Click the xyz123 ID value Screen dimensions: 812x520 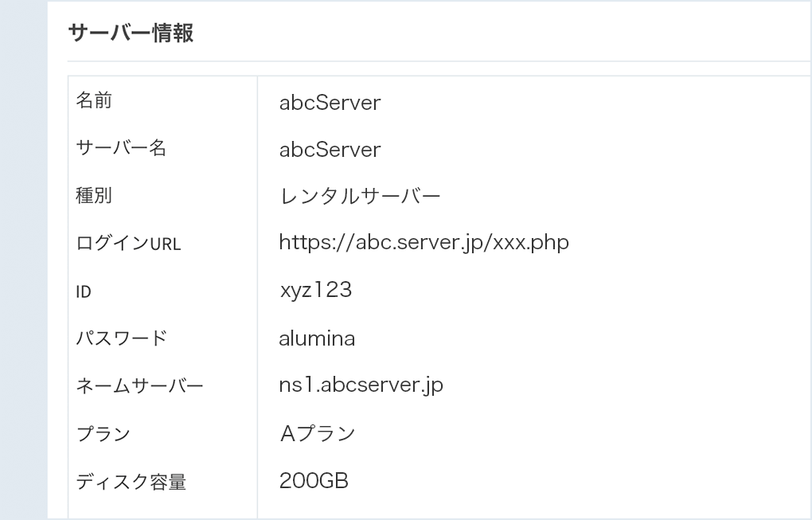(x=315, y=290)
